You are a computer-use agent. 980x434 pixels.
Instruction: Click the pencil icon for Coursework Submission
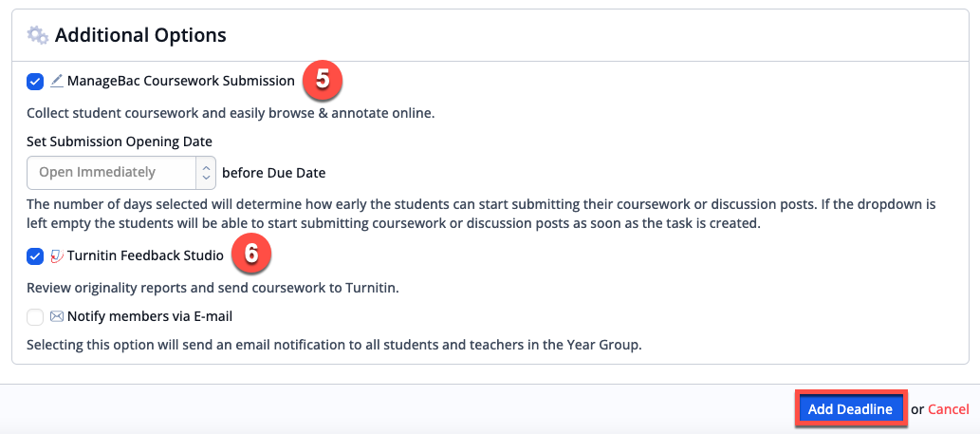click(57, 81)
